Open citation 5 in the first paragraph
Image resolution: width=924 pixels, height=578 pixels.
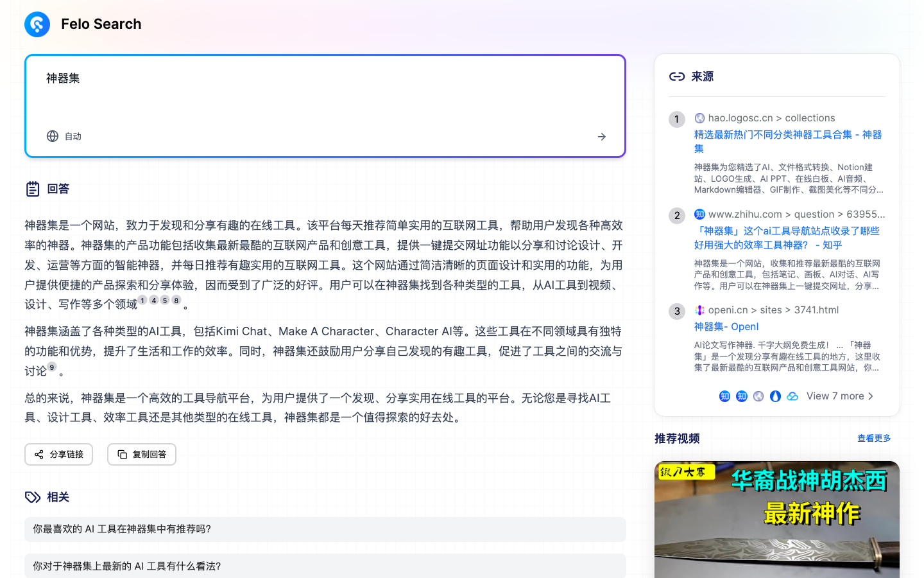click(165, 300)
